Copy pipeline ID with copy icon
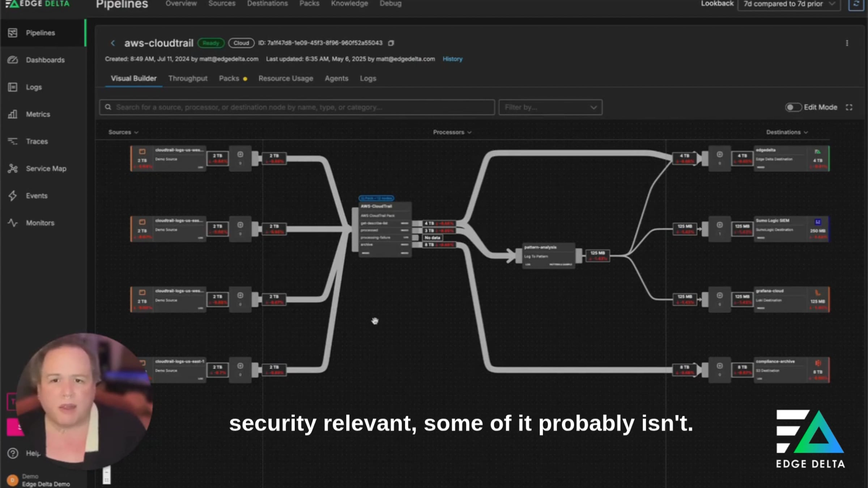The height and width of the screenshot is (488, 868). point(391,43)
